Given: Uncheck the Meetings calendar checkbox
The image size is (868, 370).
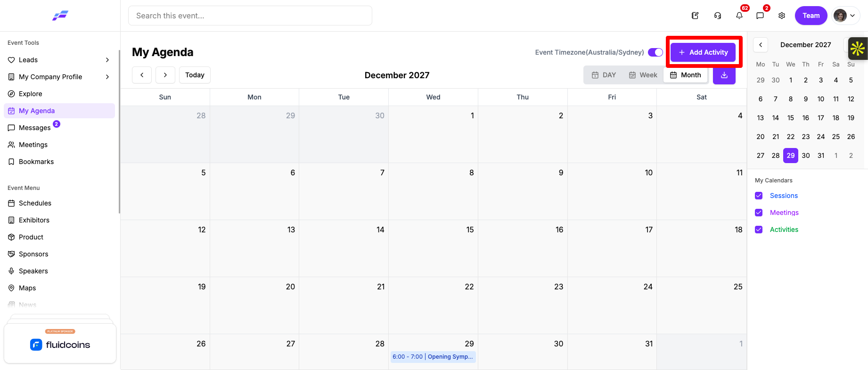Looking at the screenshot, I should [x=759, y=213].
